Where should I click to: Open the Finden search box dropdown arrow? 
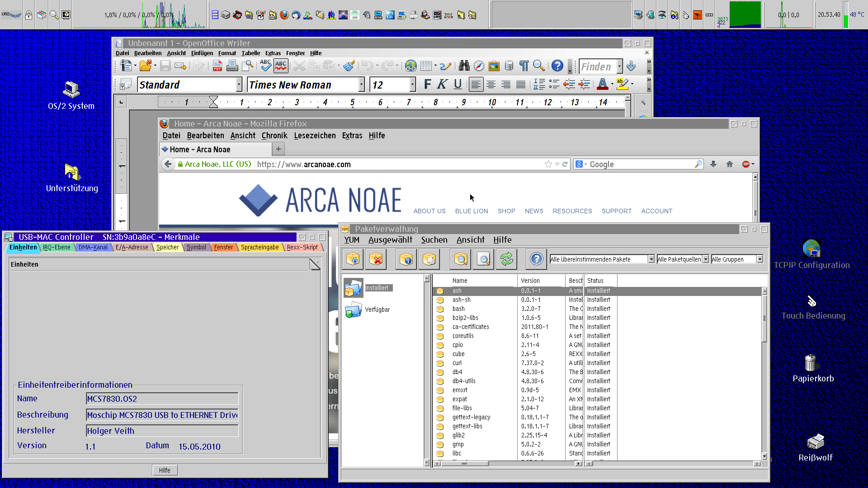(619, 66)
